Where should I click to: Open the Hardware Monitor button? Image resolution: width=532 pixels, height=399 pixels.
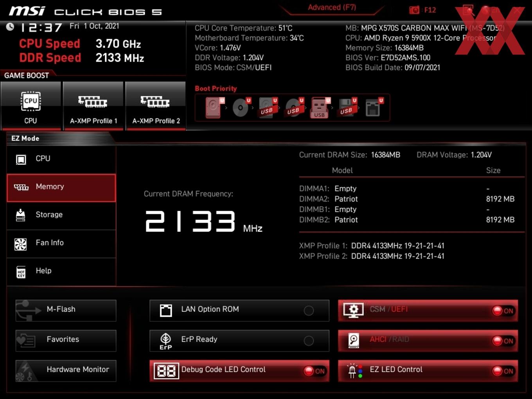66,370
